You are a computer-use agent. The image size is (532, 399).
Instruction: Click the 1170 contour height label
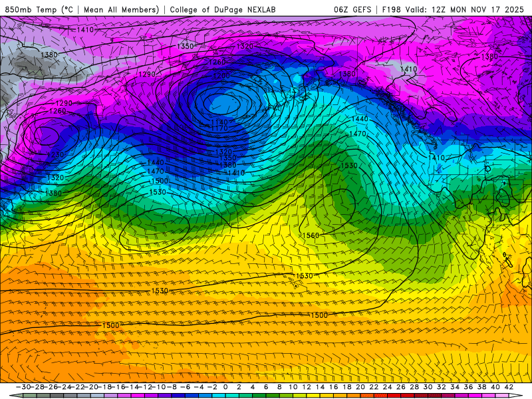(x=219, y=128)
